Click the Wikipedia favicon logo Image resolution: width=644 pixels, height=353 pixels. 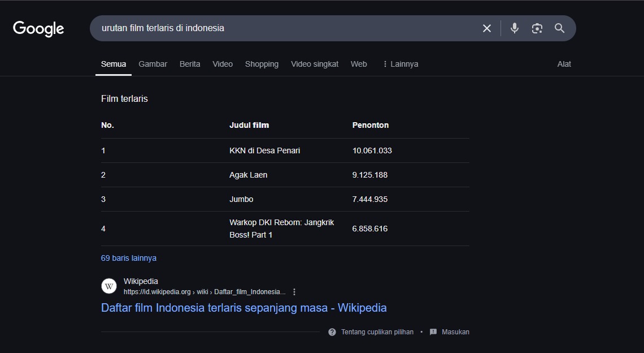tap(109, 286)
